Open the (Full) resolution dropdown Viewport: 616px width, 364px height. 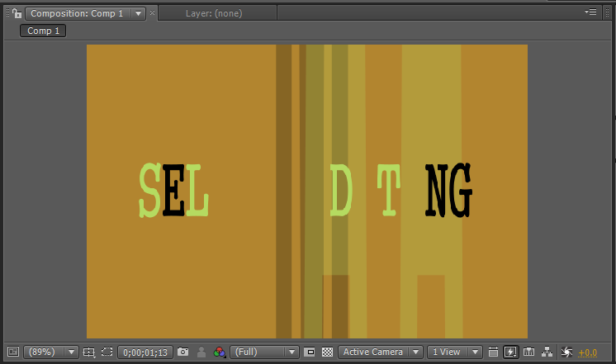pos(264,352)
